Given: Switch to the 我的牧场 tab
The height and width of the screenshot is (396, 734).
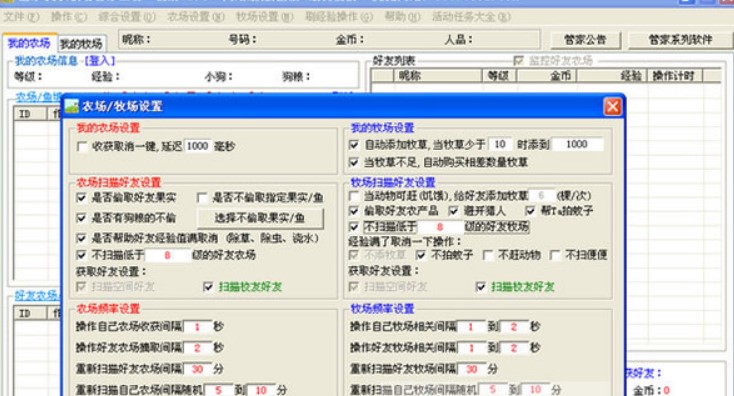Looking at the screenshot, I should click(81, 44).
